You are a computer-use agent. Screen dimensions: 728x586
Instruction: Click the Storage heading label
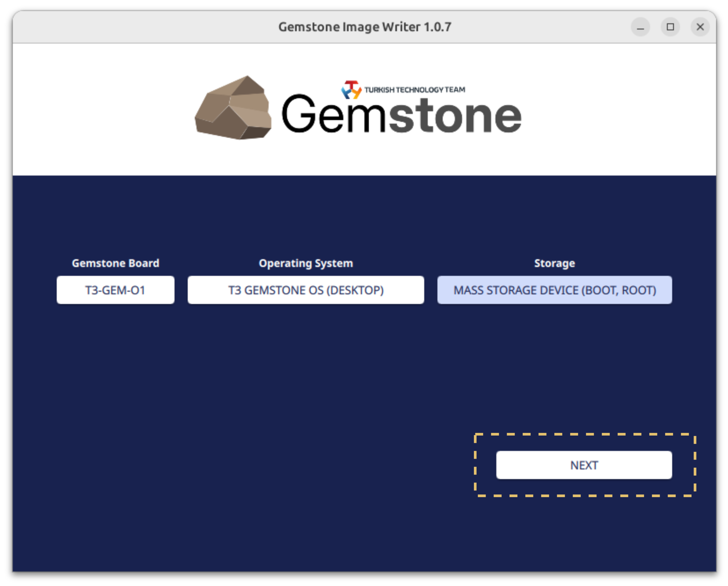tap(554, 263)
